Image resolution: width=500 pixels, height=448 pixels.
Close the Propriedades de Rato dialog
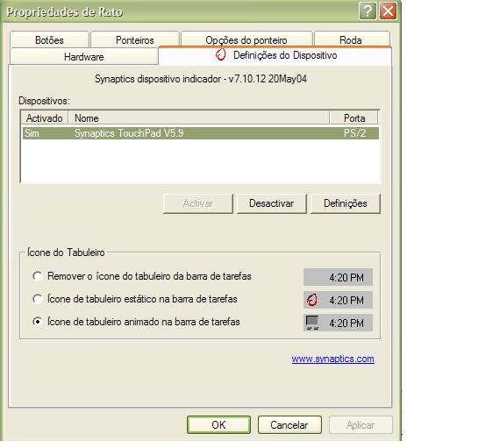[388, 11]
